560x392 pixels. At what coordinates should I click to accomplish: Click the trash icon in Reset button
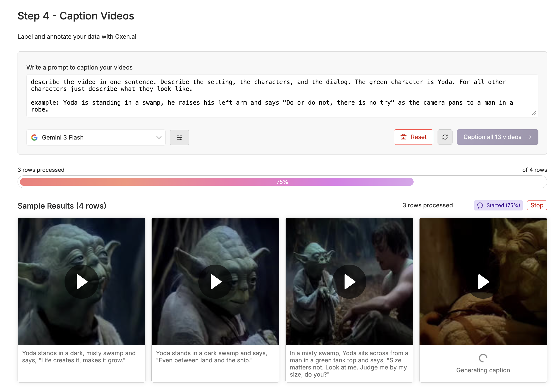[403, 137]
